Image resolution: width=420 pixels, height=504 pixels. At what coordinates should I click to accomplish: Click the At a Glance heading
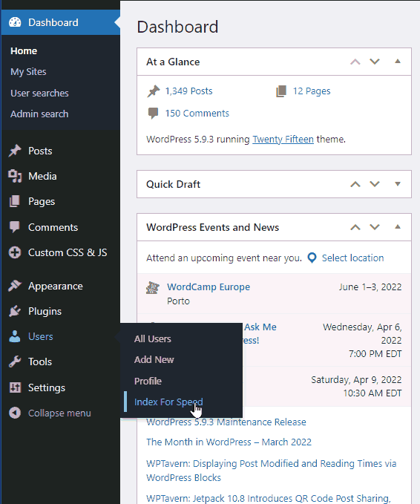coord(173,62)
